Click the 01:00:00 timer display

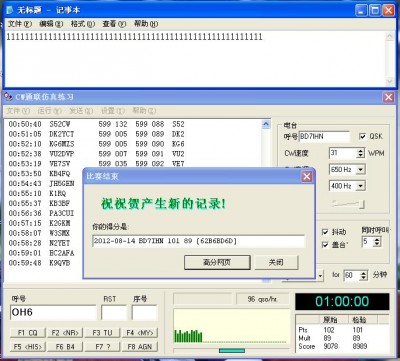[342, 301]
